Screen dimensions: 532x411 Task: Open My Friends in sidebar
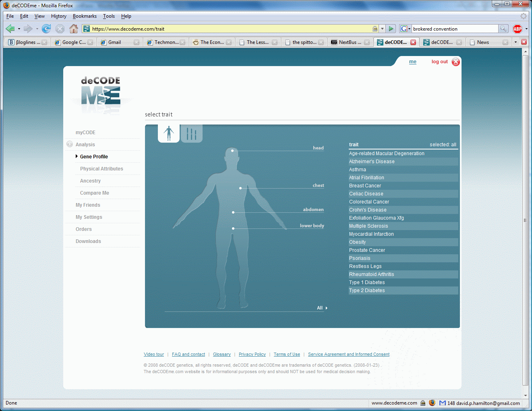pyautogui.click(x=88, y=205)
